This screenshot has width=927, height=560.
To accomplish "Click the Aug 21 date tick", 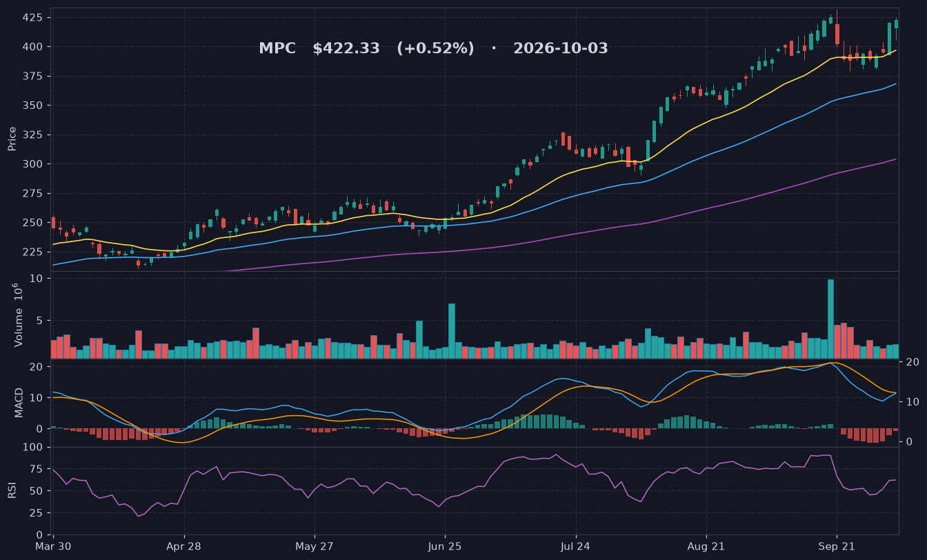I will click(x=706, y=546).
